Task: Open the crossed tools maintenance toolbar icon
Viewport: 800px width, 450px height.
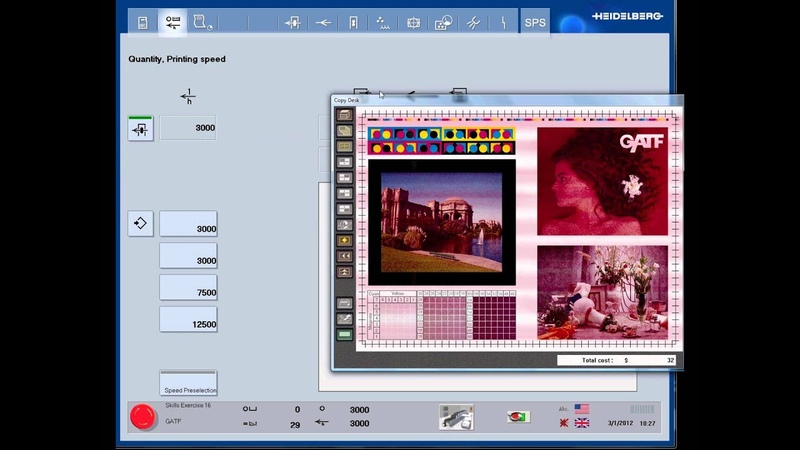Action: [x=473, y=22]
